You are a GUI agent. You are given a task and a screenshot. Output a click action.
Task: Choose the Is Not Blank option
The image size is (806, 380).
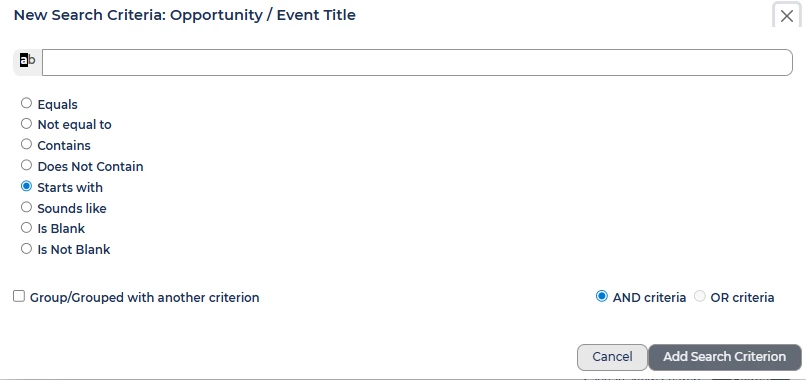click(x=26, y=249)
